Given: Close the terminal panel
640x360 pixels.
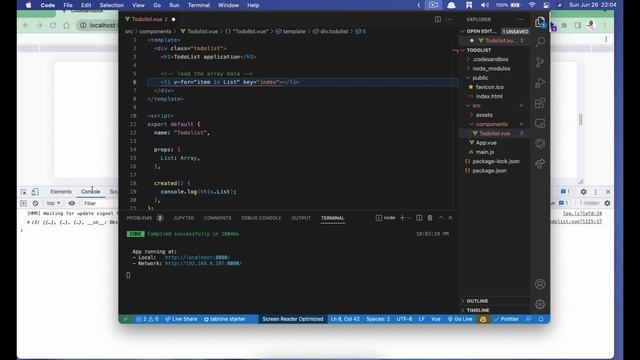Looking at the screenshot, I should (x=451, y=218).
